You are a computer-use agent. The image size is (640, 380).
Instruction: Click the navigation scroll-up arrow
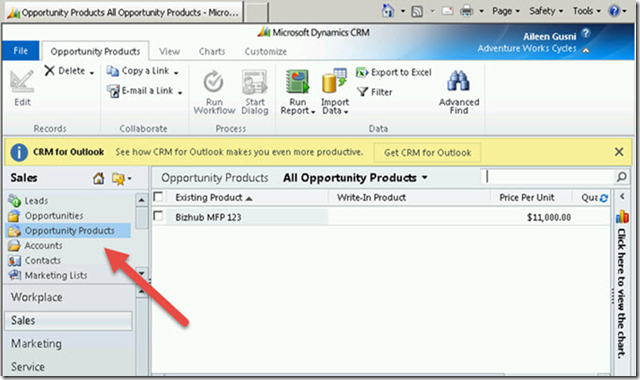(141, 200)
